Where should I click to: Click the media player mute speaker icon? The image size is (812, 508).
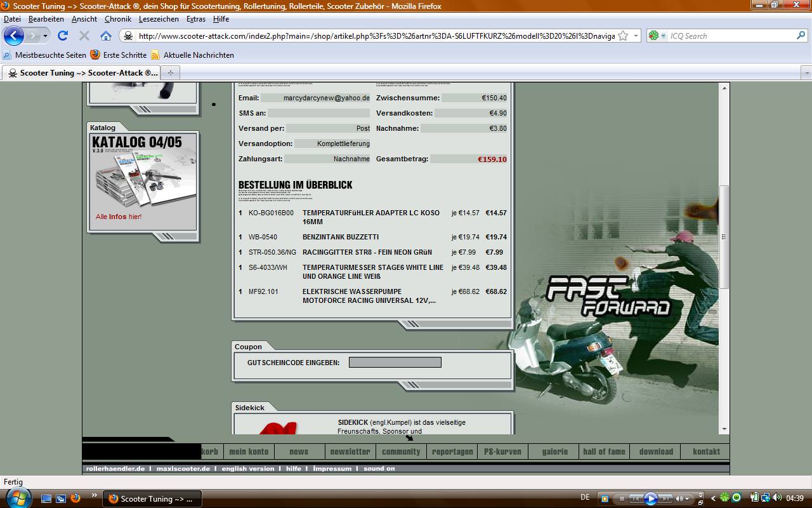tap(679, 498)
